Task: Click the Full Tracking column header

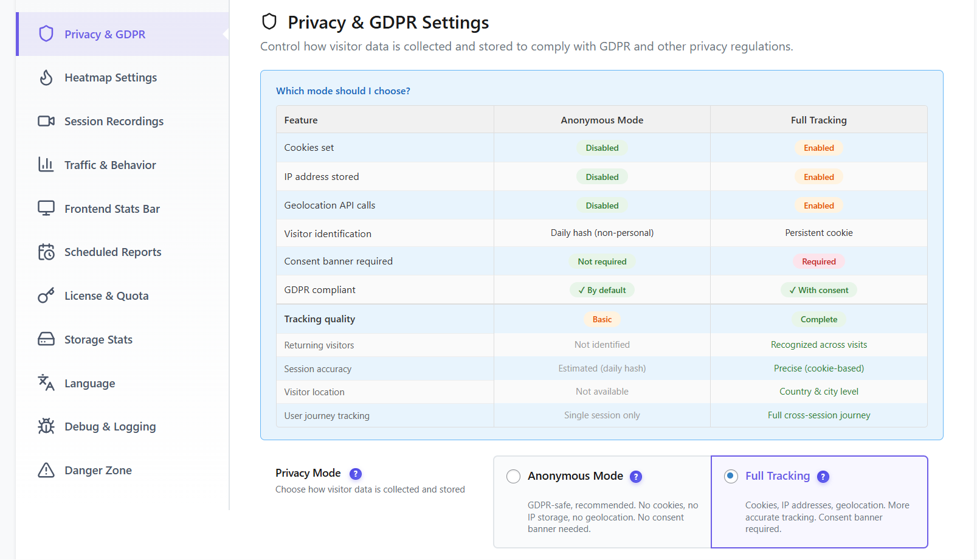Action: tap(819, 120)
